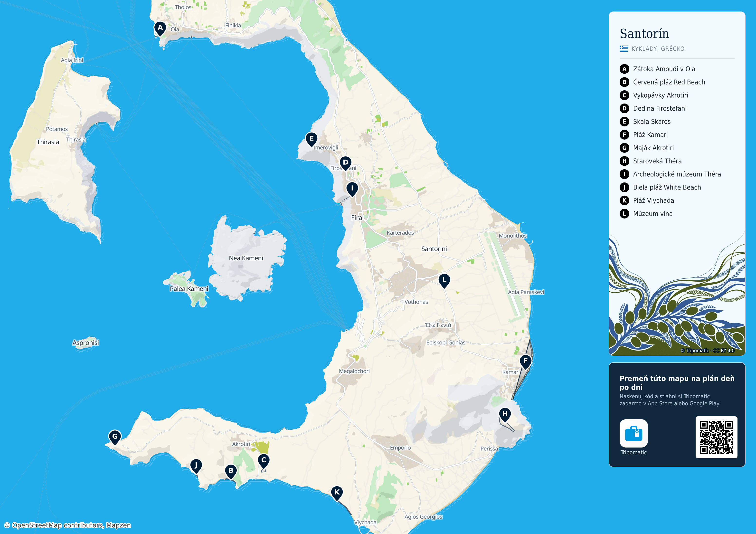Viewport: 756px width, 534px height.
Task: Open 'Zátoka Amoudi v Oia' legend entry
Action: point(664,69)
